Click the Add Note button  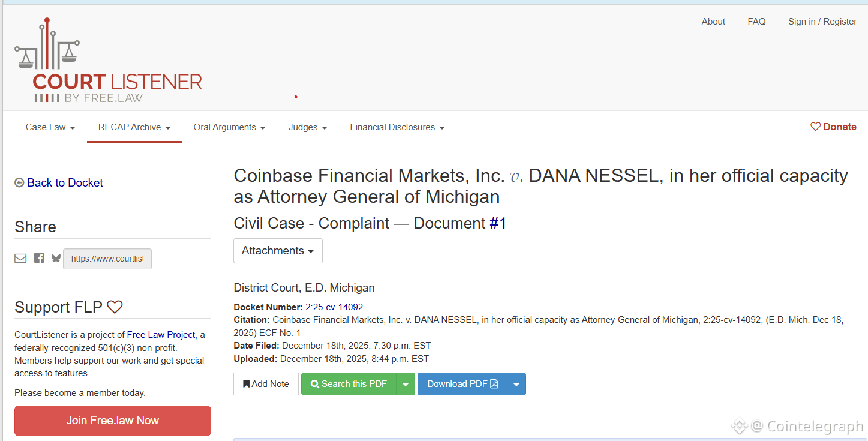266,384
